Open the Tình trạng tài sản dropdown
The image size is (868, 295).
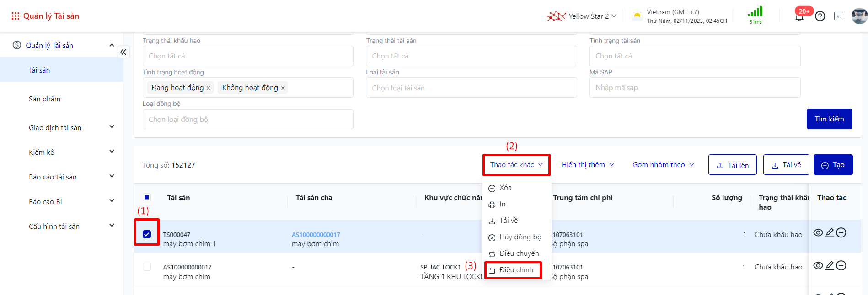click(695, 56)
